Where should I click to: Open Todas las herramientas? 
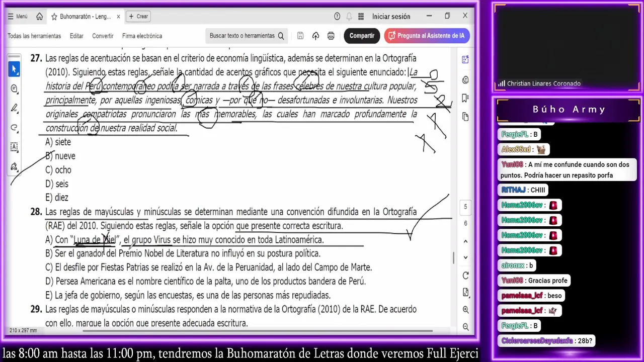[34, 36]
